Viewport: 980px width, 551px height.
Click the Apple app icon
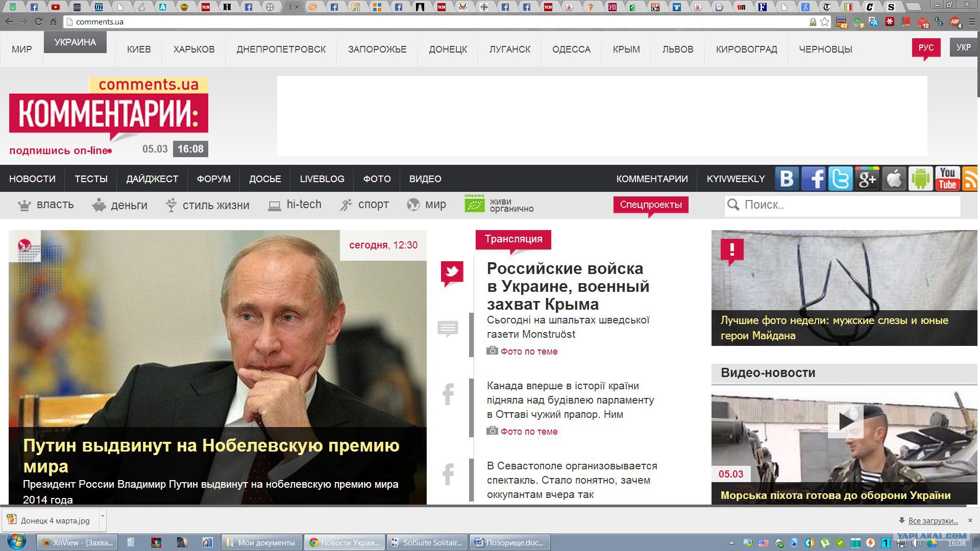pos(894,179)
